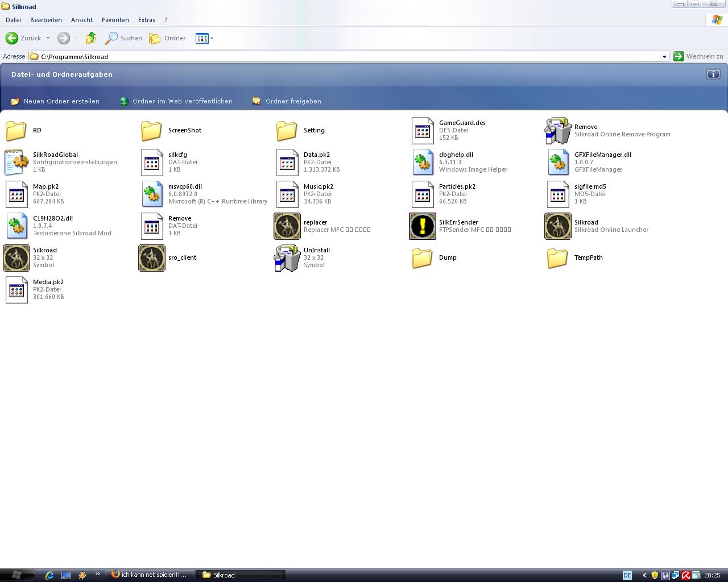Select the sro_client executable icon
Viewport: 728px width, 582px height.
(152, 258)
